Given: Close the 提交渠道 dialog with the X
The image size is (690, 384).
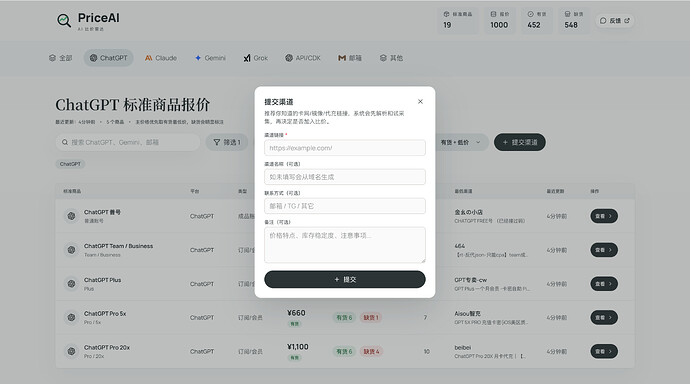Looking at the screenshot, I should pos(420,102).
